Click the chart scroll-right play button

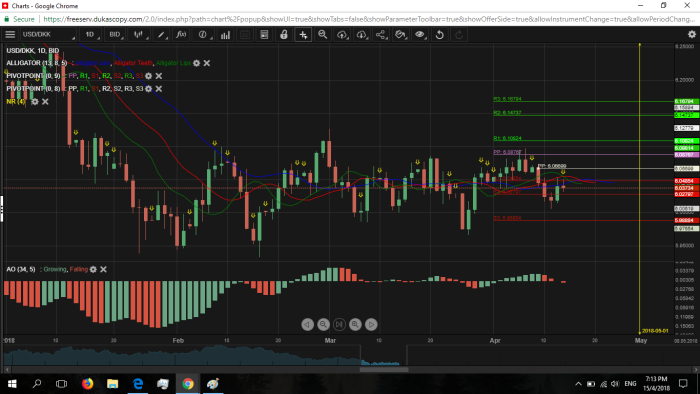point(371,324)
